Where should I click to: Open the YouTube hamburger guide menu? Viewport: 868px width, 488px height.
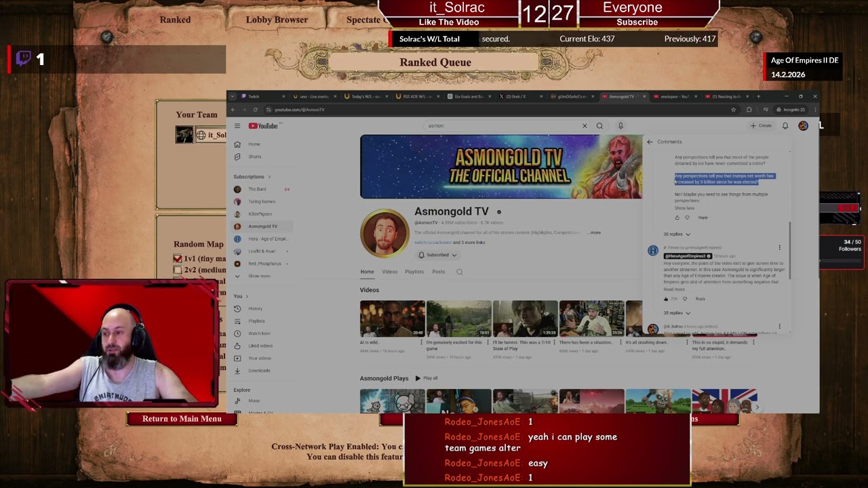(237, 125)
